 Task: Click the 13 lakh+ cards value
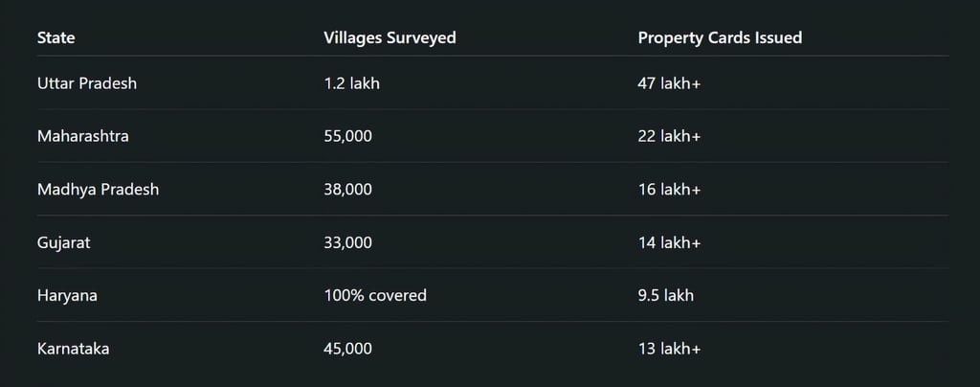point(669,349)
